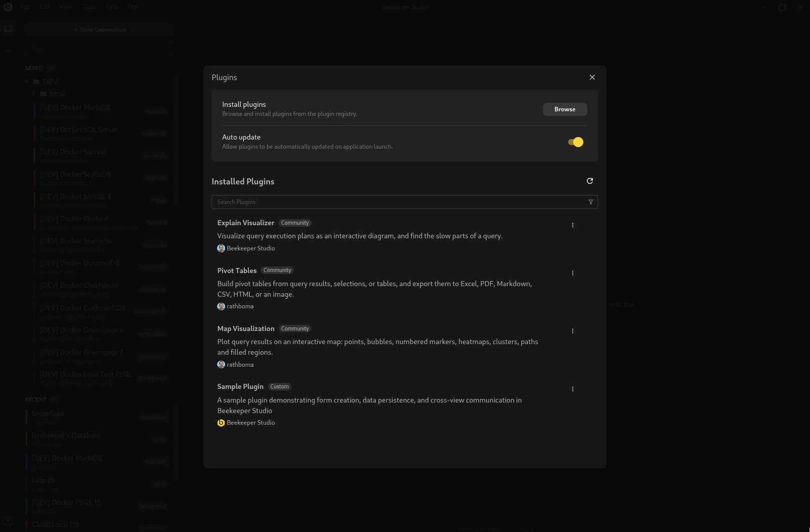Image resolution: width=810 pixels, height=532 pixels.
Task: Select the Map Visualization plugin title
Action: click(x=246, y=328)
